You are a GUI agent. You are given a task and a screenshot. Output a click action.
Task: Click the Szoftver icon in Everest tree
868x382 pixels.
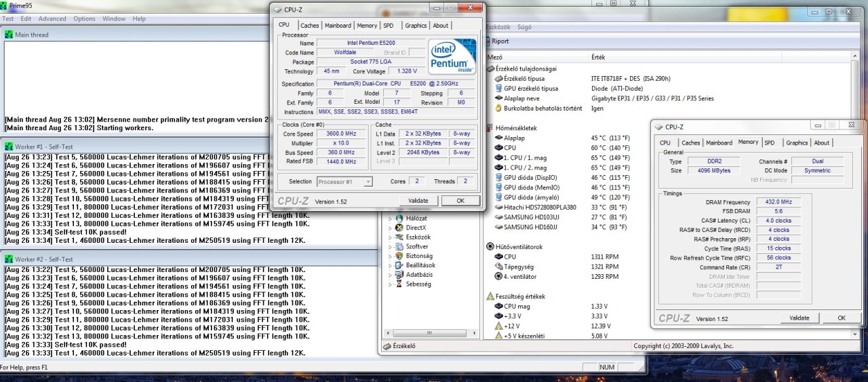tap(399, 246)
